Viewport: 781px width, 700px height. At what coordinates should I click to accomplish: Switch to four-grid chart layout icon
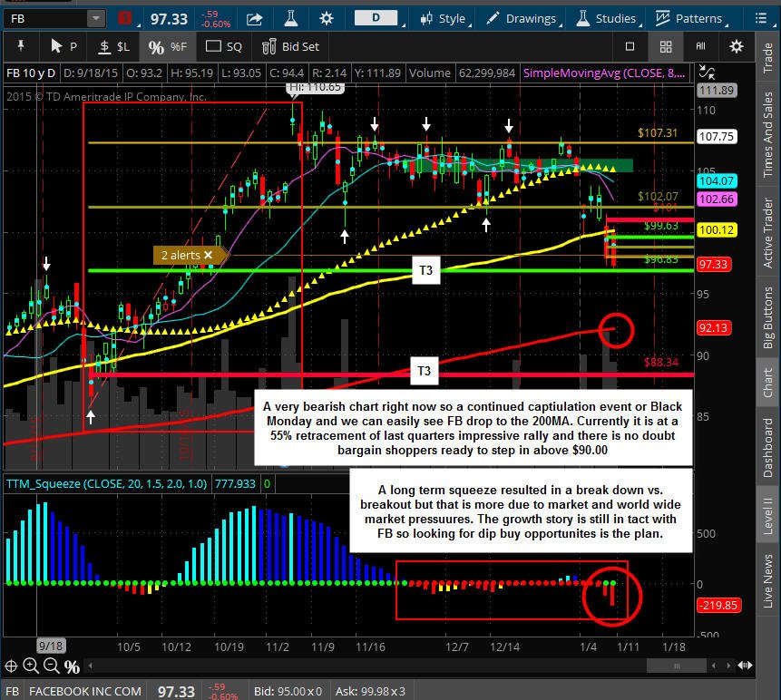tap(666, 47)
